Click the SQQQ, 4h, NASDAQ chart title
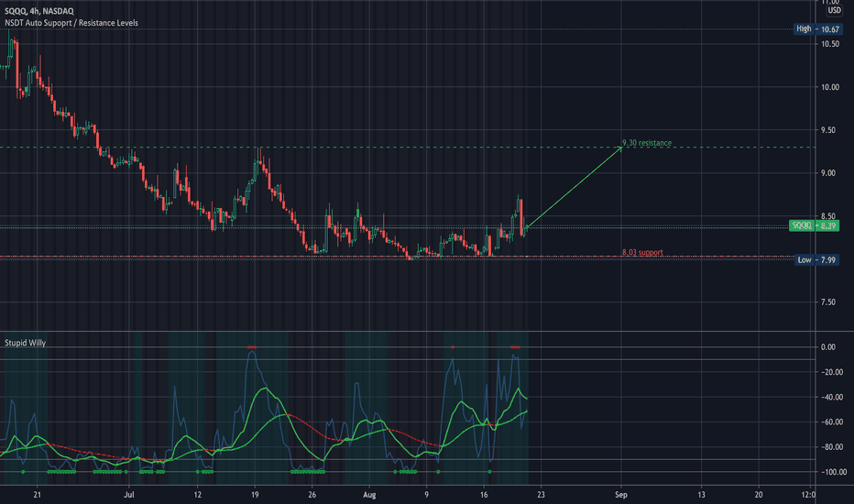 39,11
